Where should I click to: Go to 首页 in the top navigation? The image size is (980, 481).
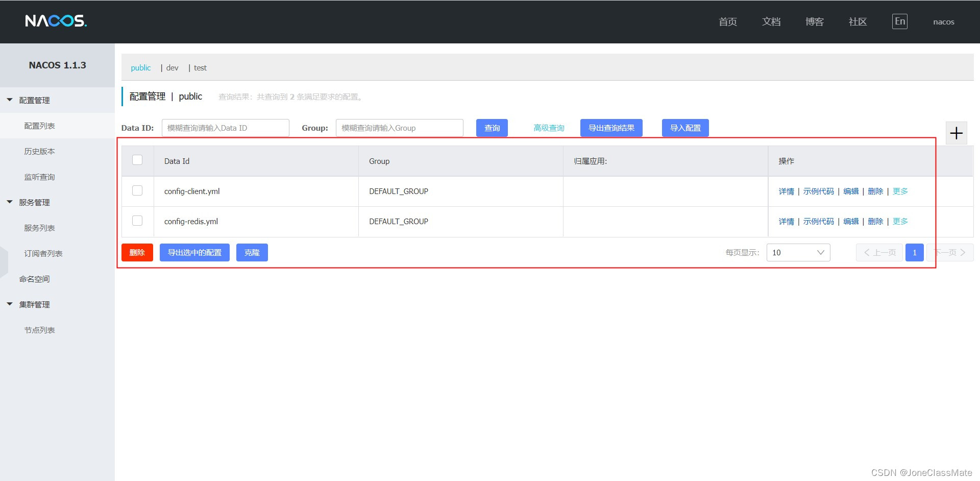728,21
